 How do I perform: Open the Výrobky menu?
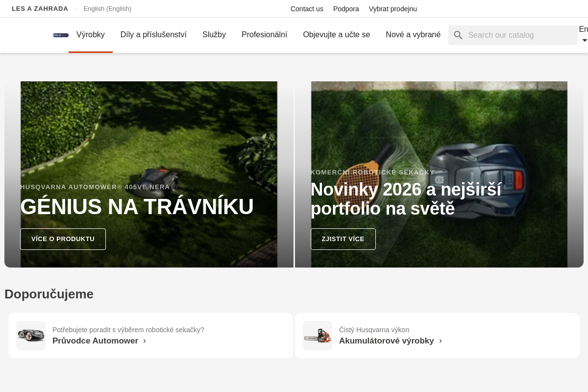(x=91, y=35)
